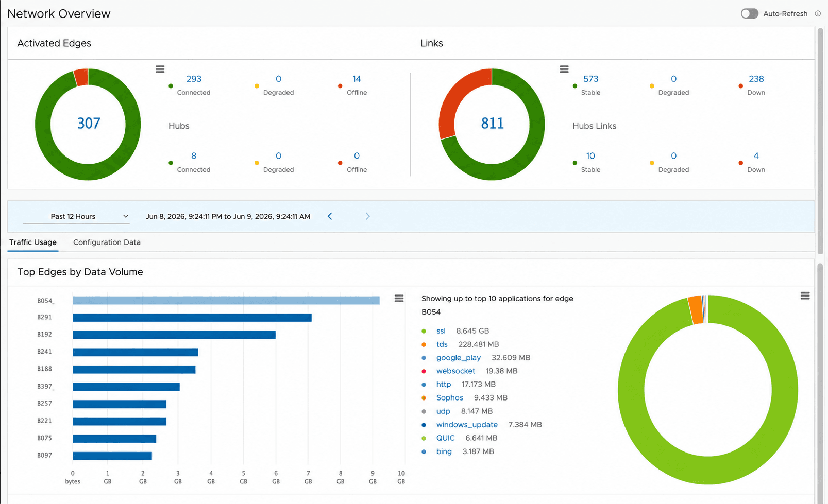Screen dimensions: 828x504
Task: Switch to the Configuration Data tab
Action: click(x=107, y=242)
